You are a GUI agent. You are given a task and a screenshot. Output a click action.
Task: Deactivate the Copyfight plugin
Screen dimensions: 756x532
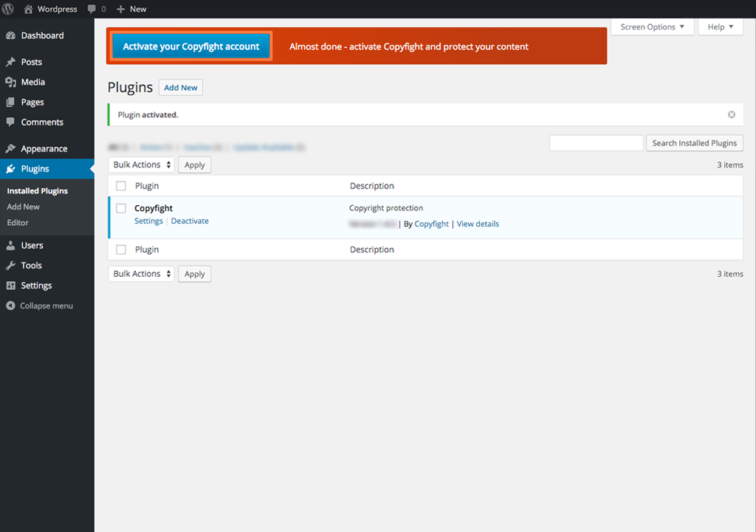pos(190,221)
